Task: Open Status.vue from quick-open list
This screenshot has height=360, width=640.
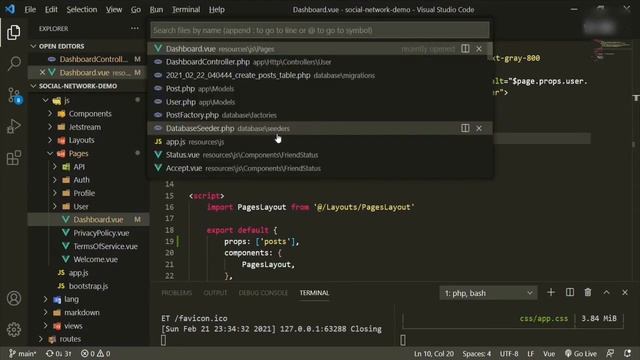Action: (x=320, y=155)
